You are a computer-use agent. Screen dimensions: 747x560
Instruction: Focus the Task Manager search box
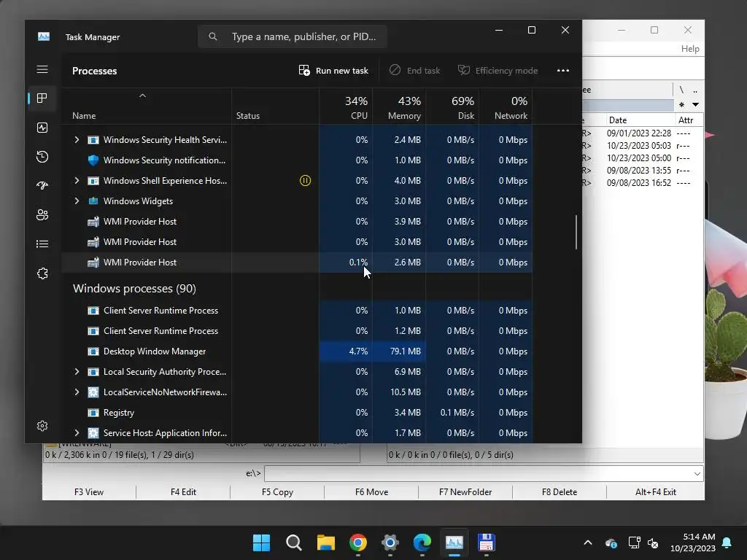click(292, 36)
